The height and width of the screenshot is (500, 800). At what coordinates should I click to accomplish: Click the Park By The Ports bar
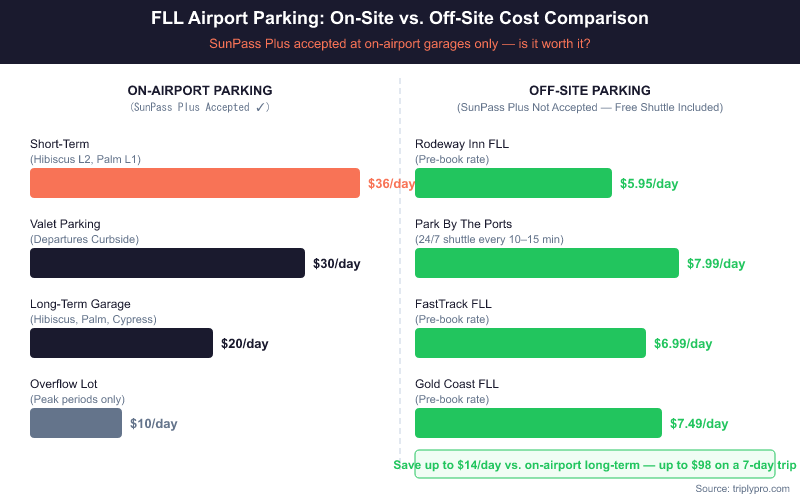(x=546, y=263)
